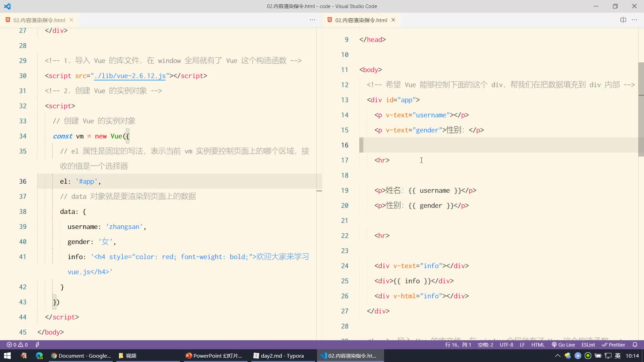Open Windows Start menu
The image size is (644, 362).
[7, 356]
